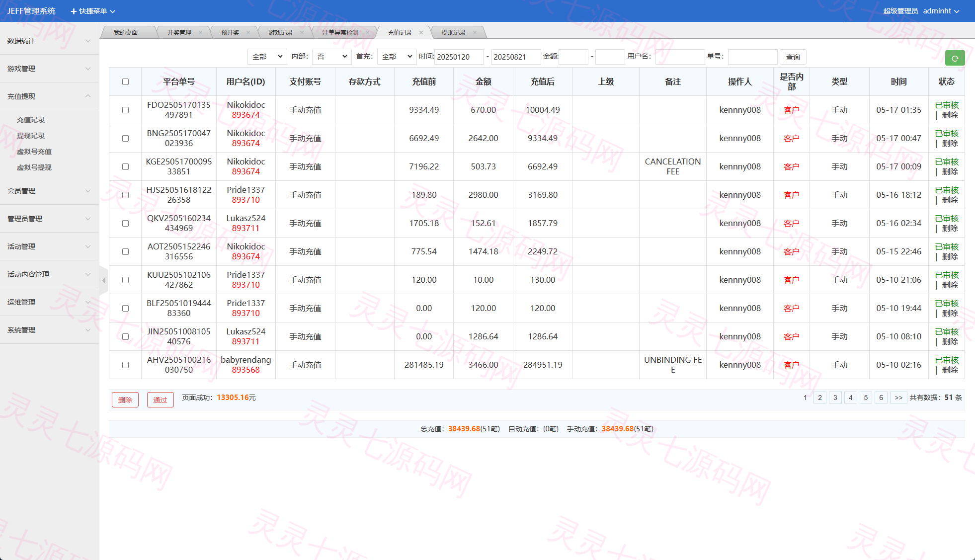Go to page 3 in pagination
The height and width of the screenshot is (560, 975).
coord(835,398)
